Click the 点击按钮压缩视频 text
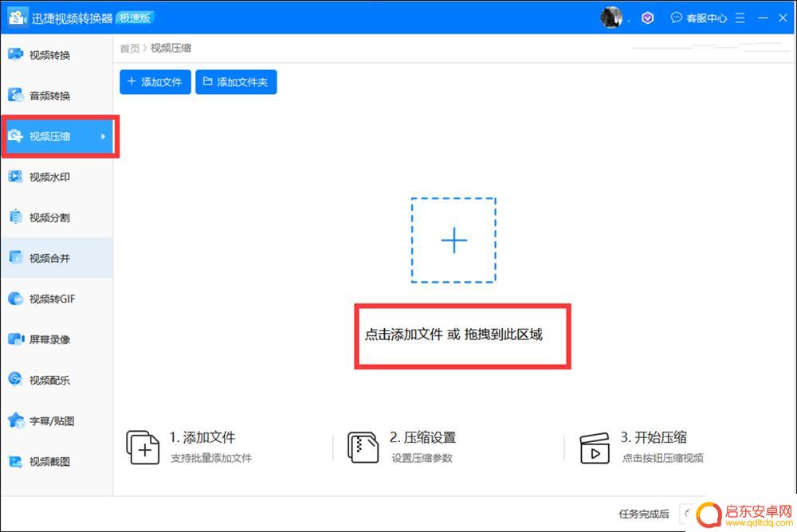Screen dimensions: 797x532 663,458
